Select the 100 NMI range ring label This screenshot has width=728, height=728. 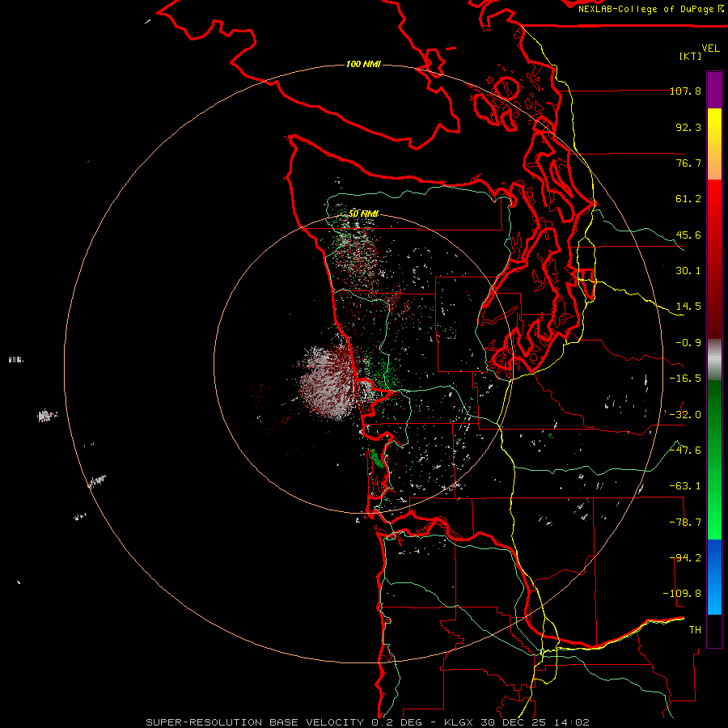(x=363, y=64)
